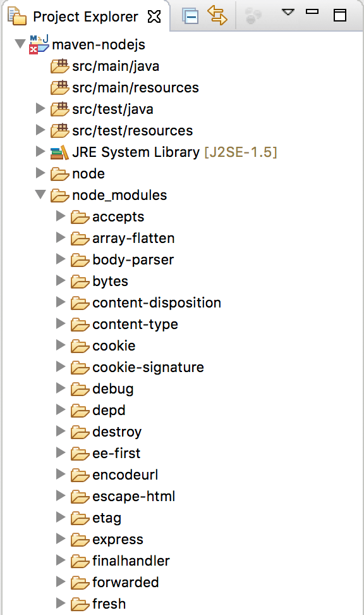Expand the src/test/java tree node

(40, 109)
